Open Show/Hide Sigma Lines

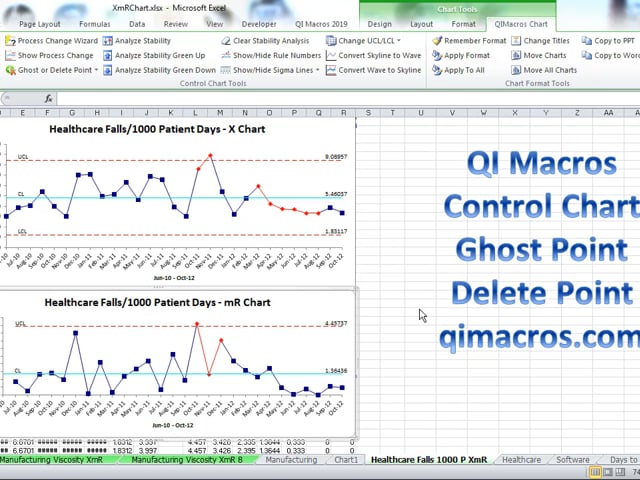269,70
